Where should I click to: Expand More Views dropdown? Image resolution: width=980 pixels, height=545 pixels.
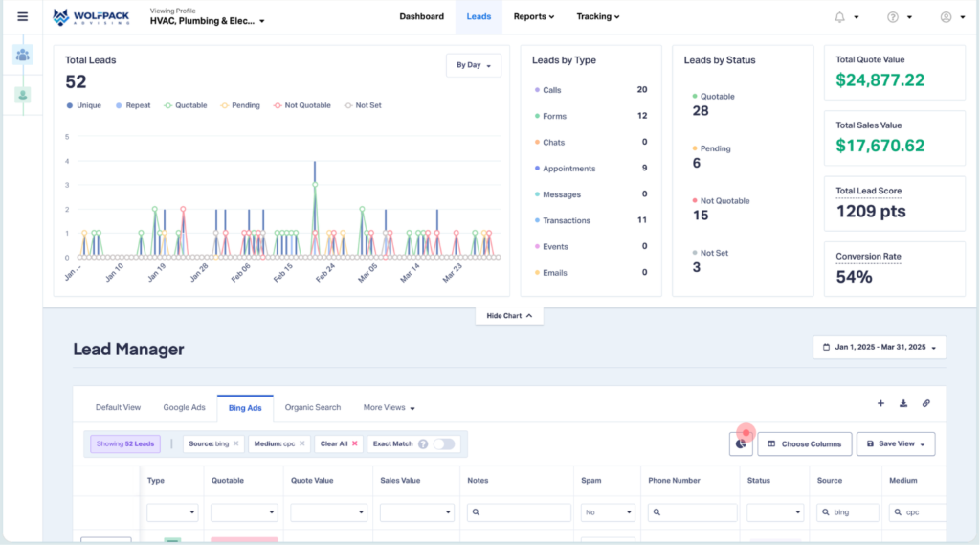pyautogui.click(x=389, y=407)
